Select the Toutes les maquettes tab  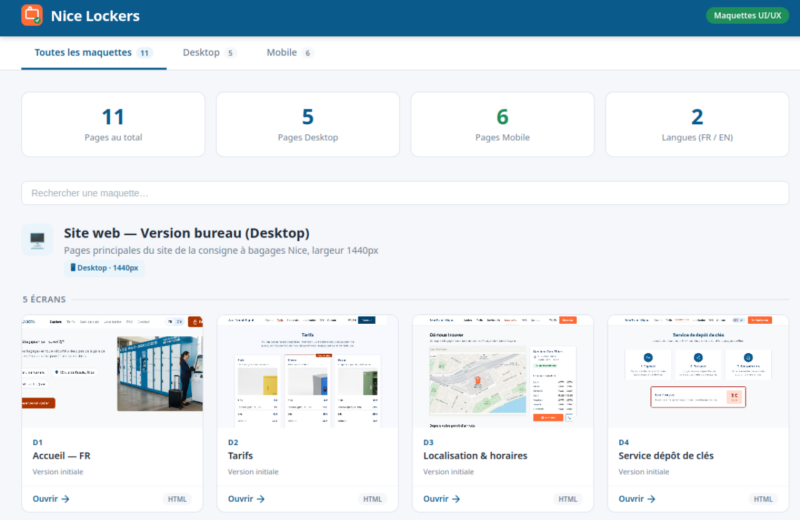[x=94, y=53]
